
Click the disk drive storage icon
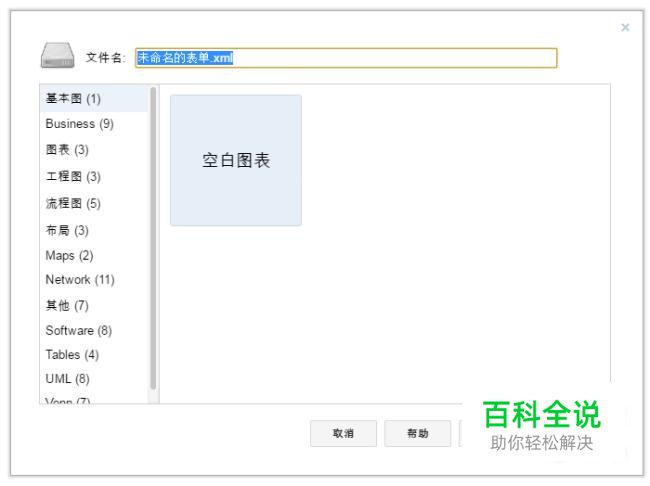point(57,55)
